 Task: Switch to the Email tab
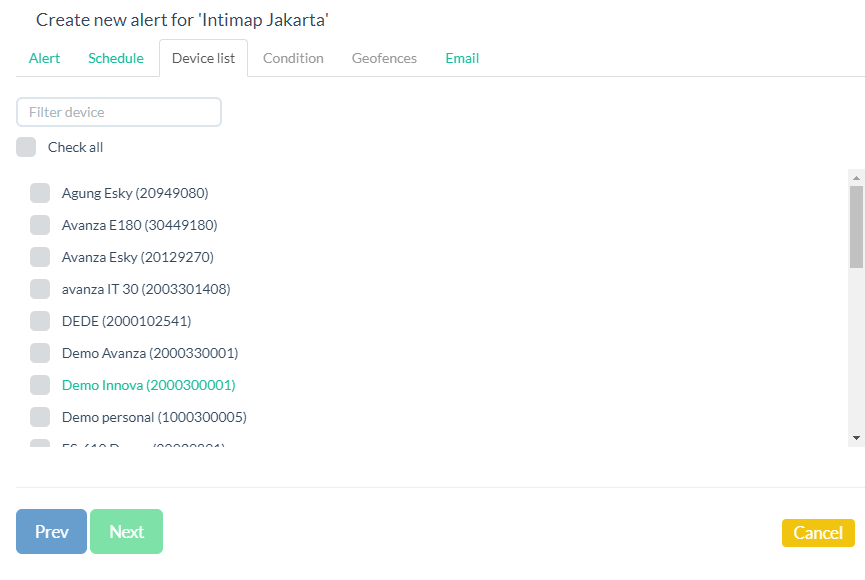coord(462,58)
